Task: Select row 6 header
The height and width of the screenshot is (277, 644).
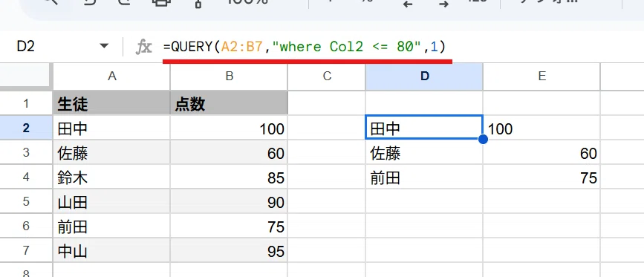Action: coord(26,226)
